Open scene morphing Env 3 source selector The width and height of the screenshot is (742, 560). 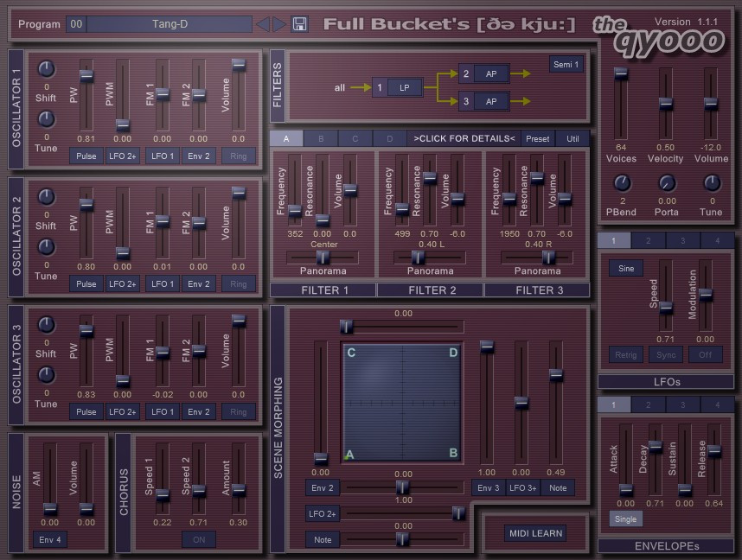tap(488, 488)
